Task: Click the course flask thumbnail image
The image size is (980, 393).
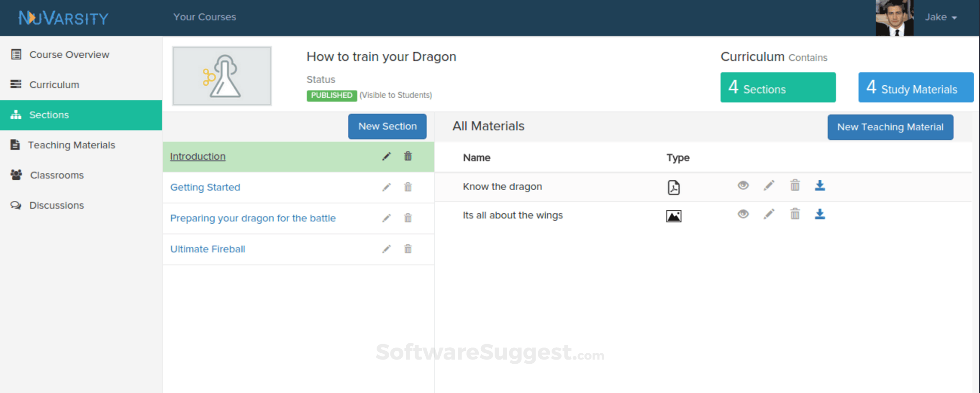Action: click(x=222, y=75)
